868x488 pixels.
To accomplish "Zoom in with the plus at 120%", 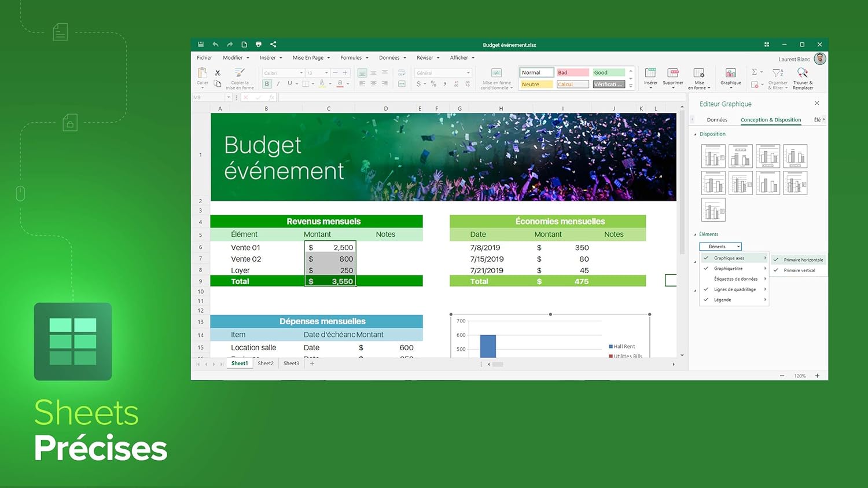I will (x=817, y=376).
